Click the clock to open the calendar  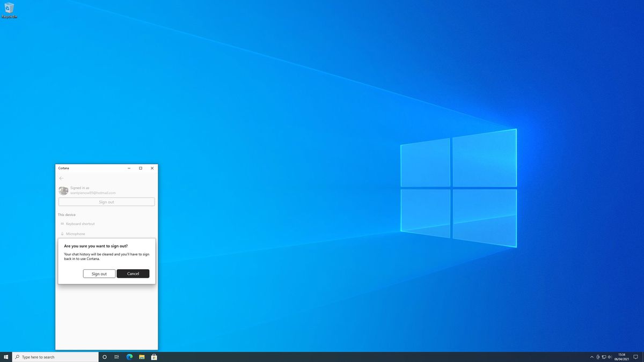(x=621, y=357)
